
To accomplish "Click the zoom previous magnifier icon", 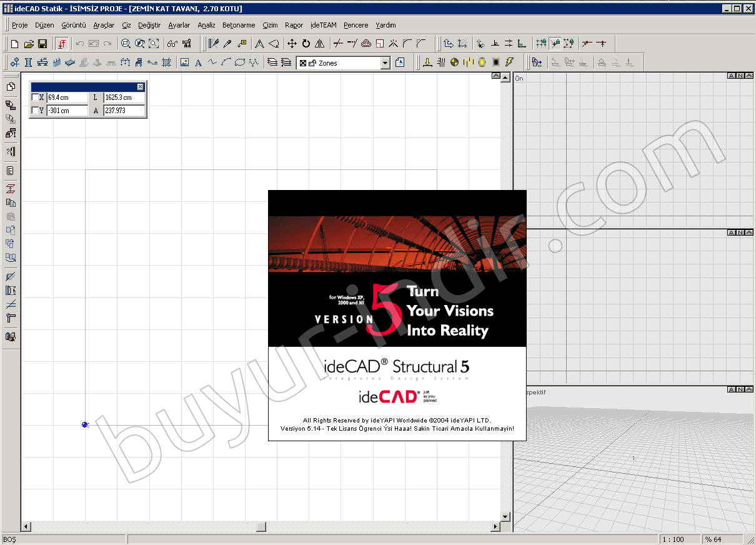I will coord(140,44).
